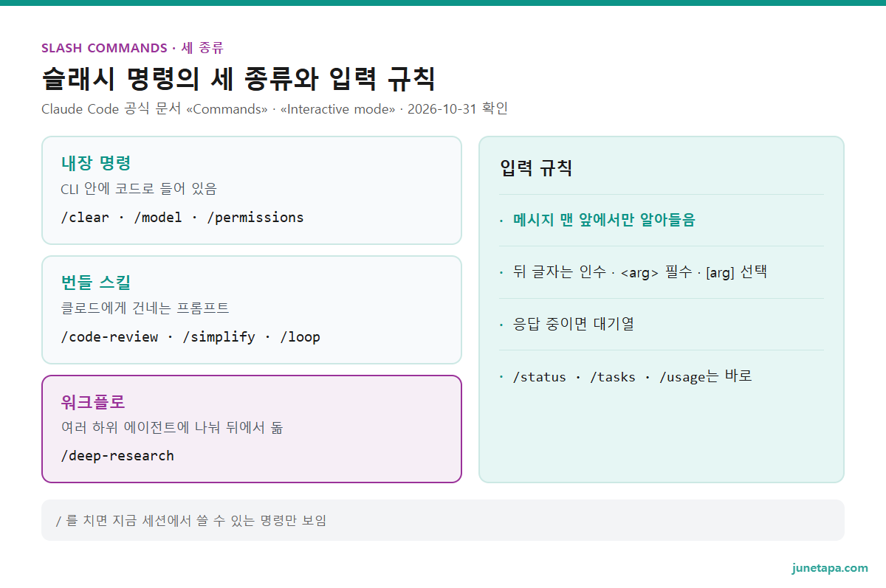The image size is (886, 588).
Task: Click 'CLI 안에 코드로 들어 있음' description
Action: (139, 189)
